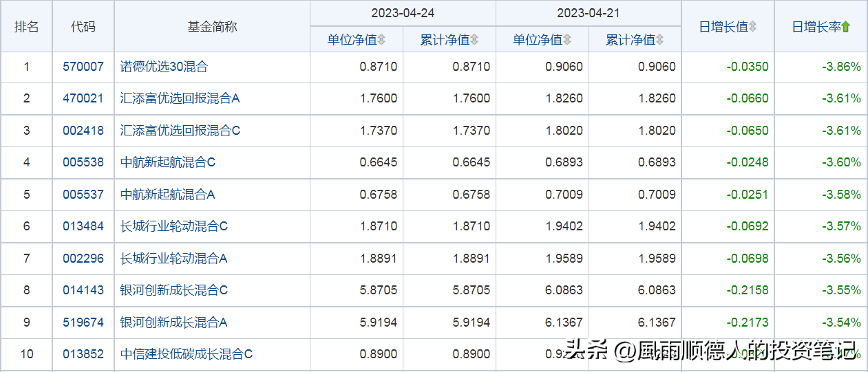Click the 基金简称 column header
Viewport: 868px width, 372px height.
tap(212, 27)
